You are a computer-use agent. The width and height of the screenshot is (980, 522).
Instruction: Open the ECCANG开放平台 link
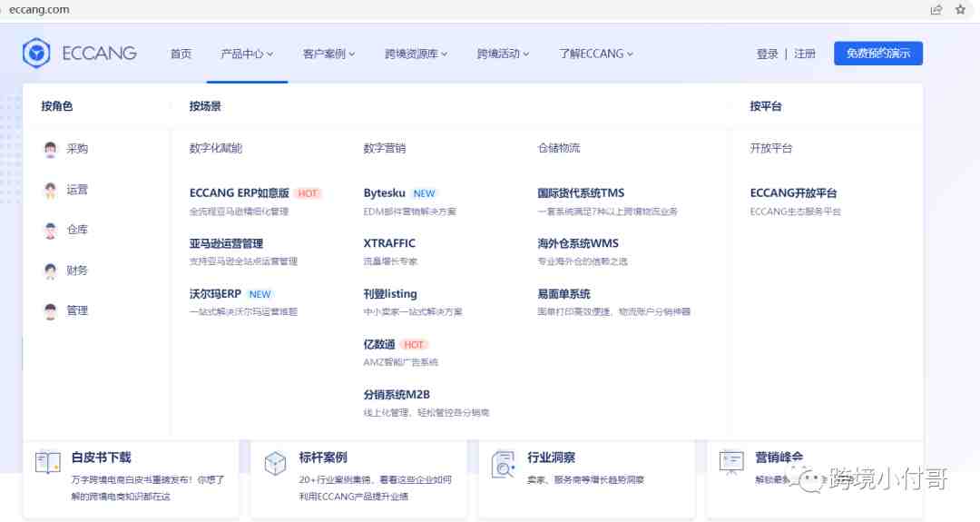[793, 193]
